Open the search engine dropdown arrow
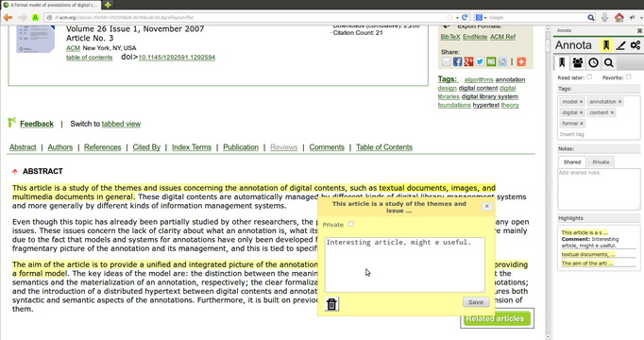This screenshot has width=644, height=340. click(x=485, y=18)
